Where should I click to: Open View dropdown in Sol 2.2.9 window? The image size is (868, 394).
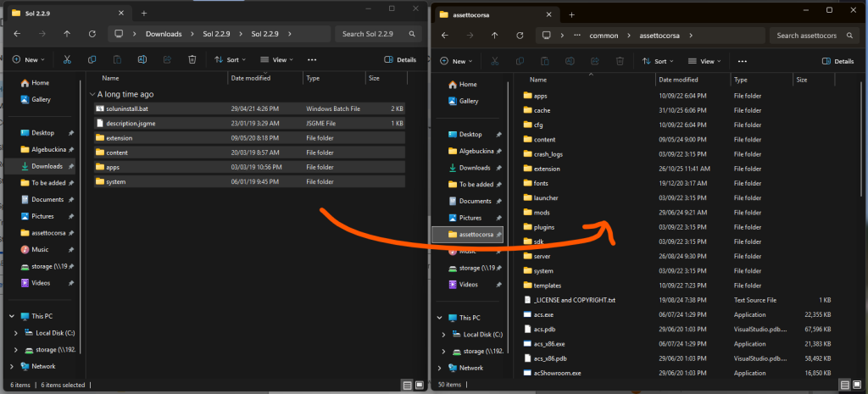tap(277, 60)
